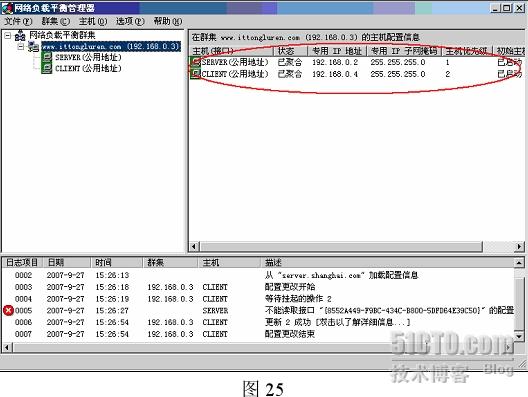Click the CLIENT host icon in tree

pos(47,68)
